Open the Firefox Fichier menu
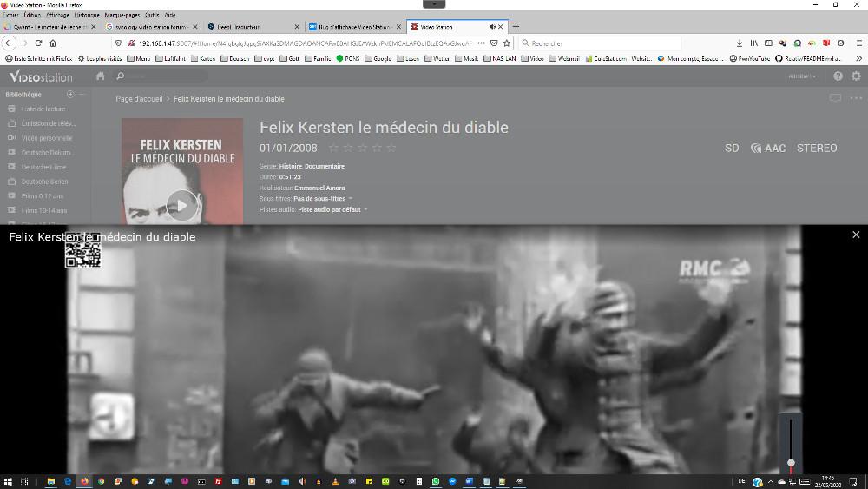 click(x=10, y=15)
